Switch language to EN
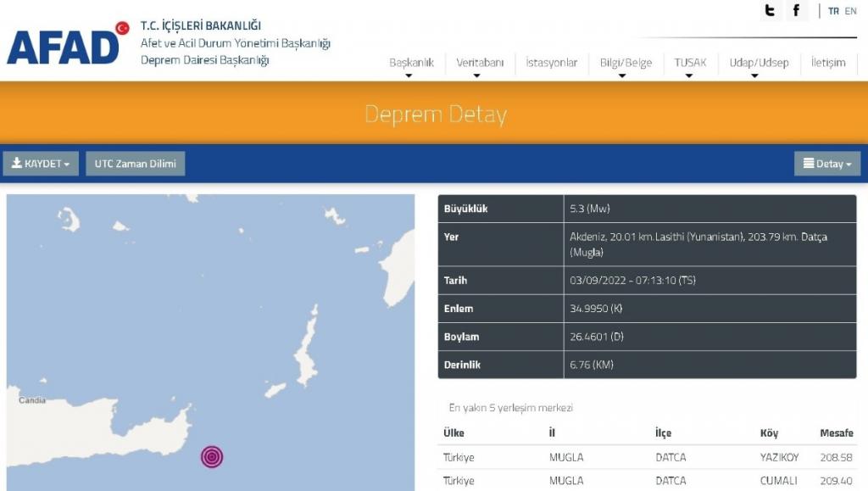This screenshot has width=868, height=491. pos(850,12)
